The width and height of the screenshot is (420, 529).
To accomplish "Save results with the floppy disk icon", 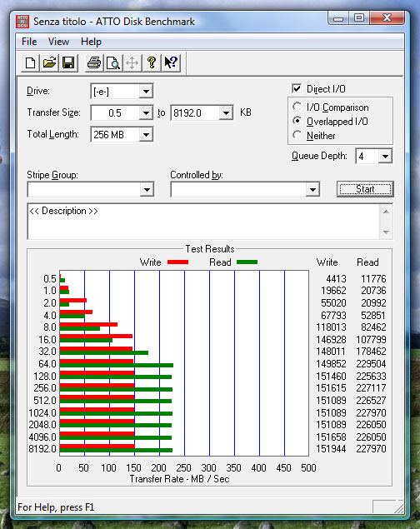I will pos(69,62).
